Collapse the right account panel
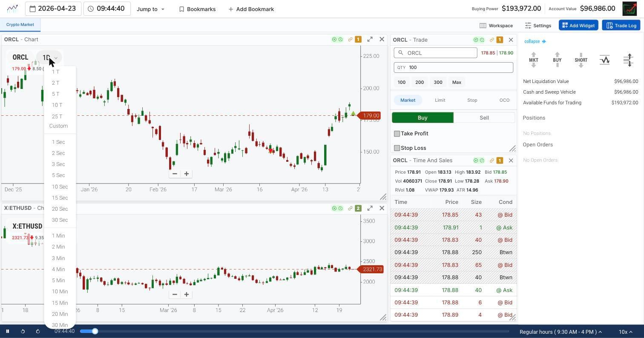Viewport: 644px width, 338px height. pos(535,41)
